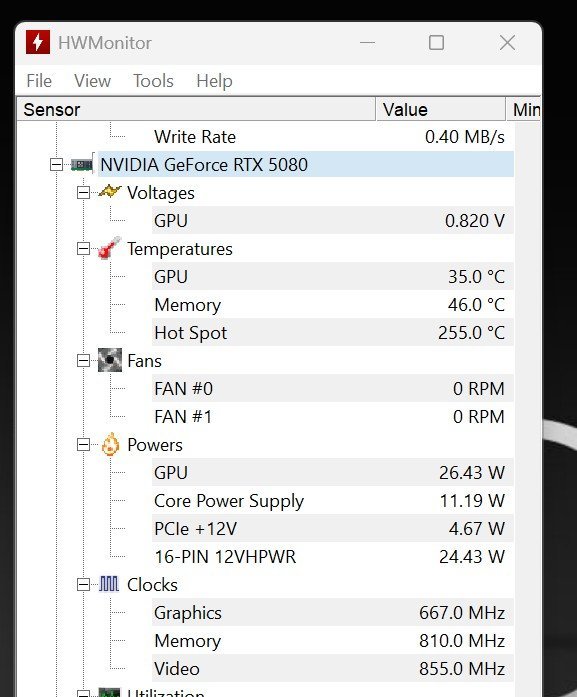Collapse the Clocks tree section
Image resolution: width=577 pixels, height=697 pixels.
[83, 585]
